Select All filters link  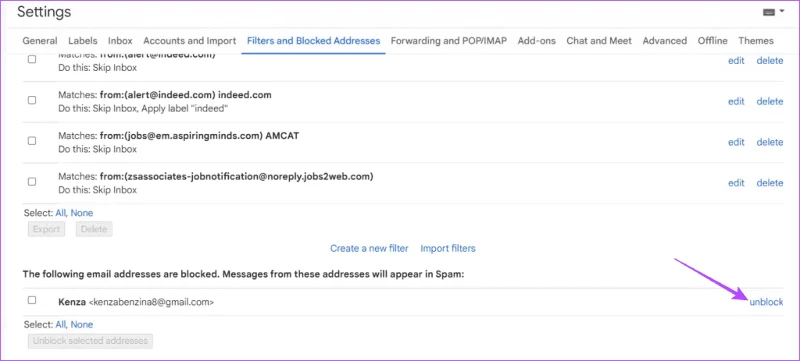[61, 213]
